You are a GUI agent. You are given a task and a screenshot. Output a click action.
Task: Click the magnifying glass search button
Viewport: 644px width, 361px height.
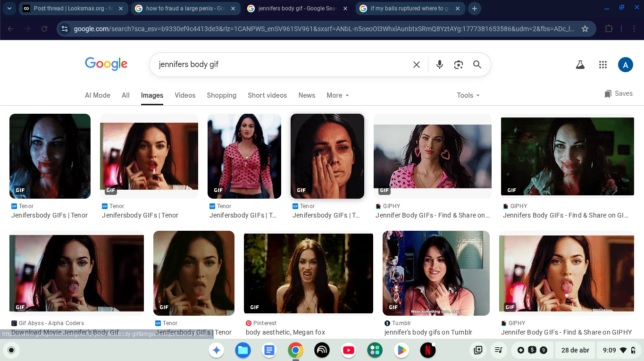click(x=477, y=65)
